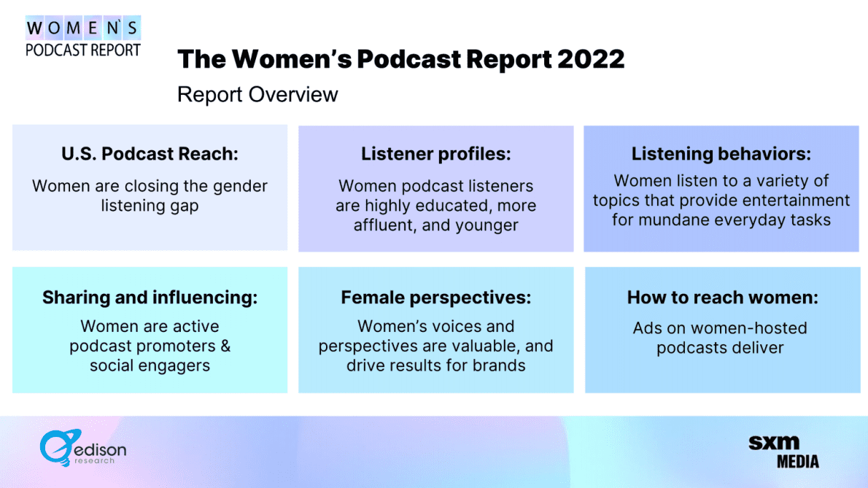Open the U.S. Podcast Reach heading
868x488 pixels.
(x=150, y=154)
